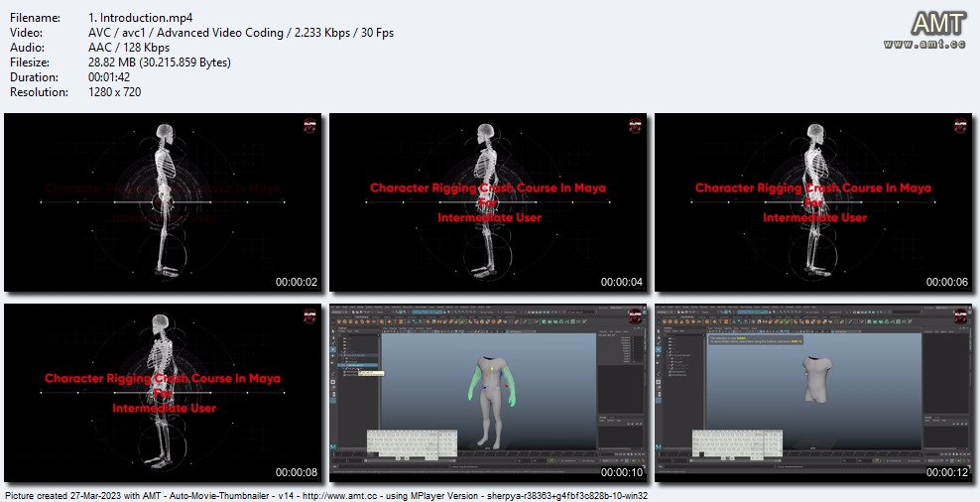Image resolution: width=980 pixels, height=502 pixels.
Task: Click the video codec line "AVC / avc1"
Action: click(117, 33)
